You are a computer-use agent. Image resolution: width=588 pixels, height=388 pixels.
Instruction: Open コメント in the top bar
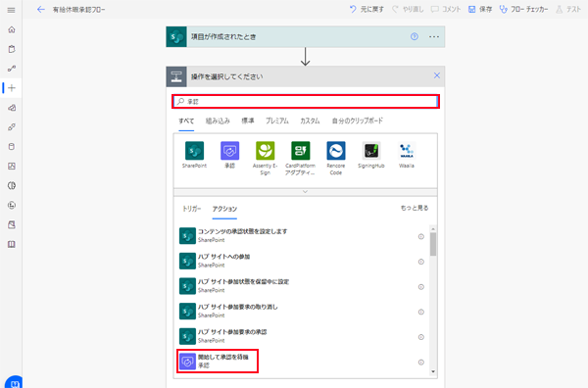(x=446, y=10)
